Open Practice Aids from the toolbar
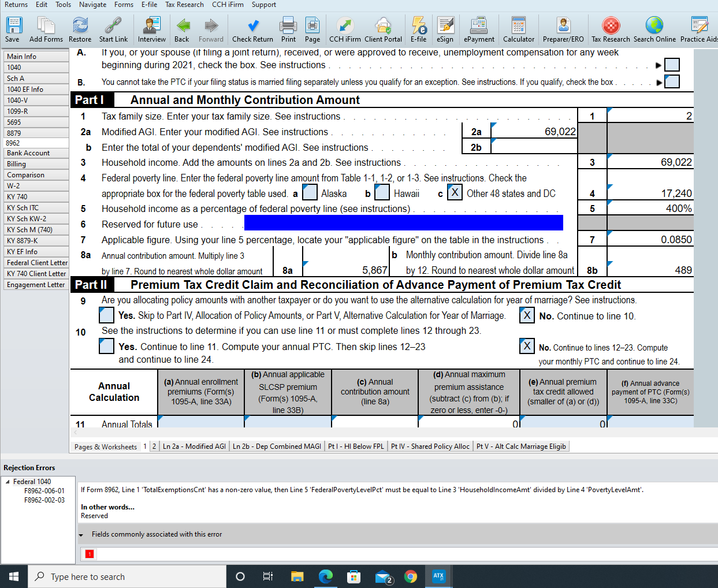 point(699,29)
